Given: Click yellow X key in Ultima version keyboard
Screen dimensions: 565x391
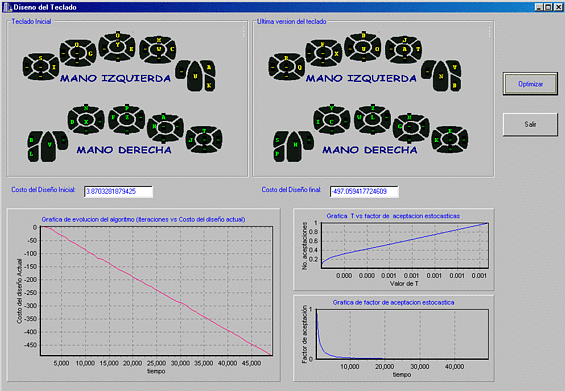Looking at the screenshot, I should coord(337,53).
